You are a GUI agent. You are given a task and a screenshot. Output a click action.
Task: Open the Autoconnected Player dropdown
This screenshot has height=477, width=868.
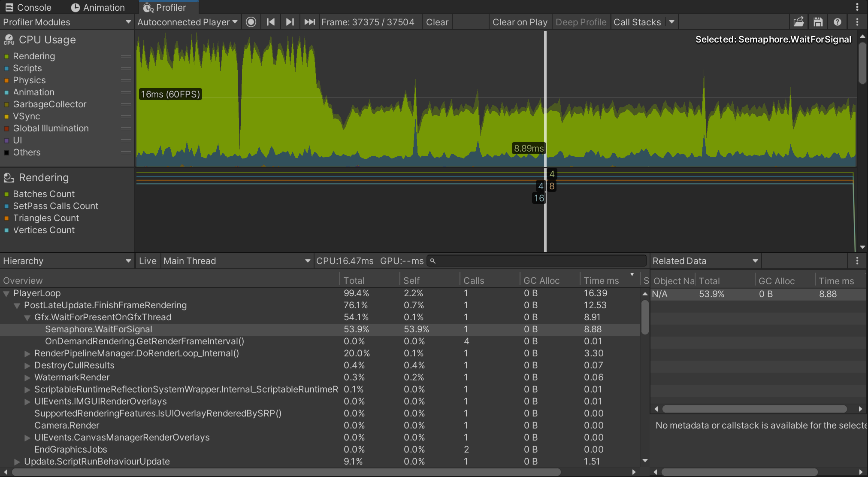(x=187, y=22)
